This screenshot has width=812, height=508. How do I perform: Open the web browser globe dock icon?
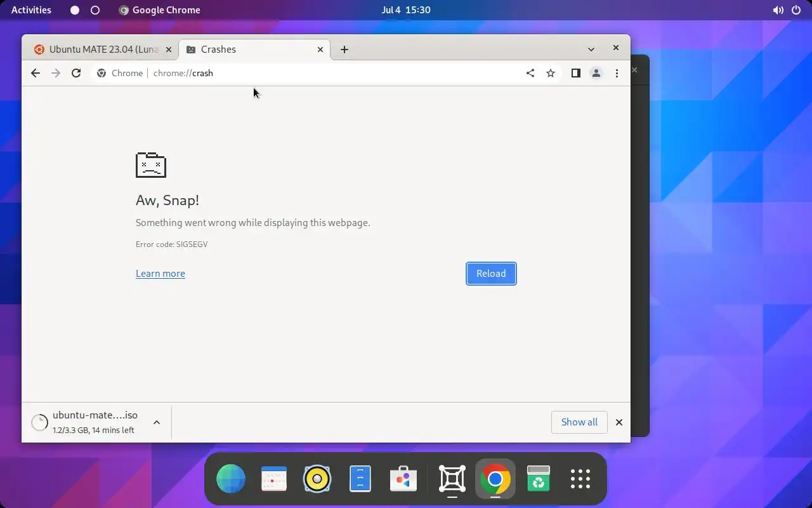click(231, 479)
